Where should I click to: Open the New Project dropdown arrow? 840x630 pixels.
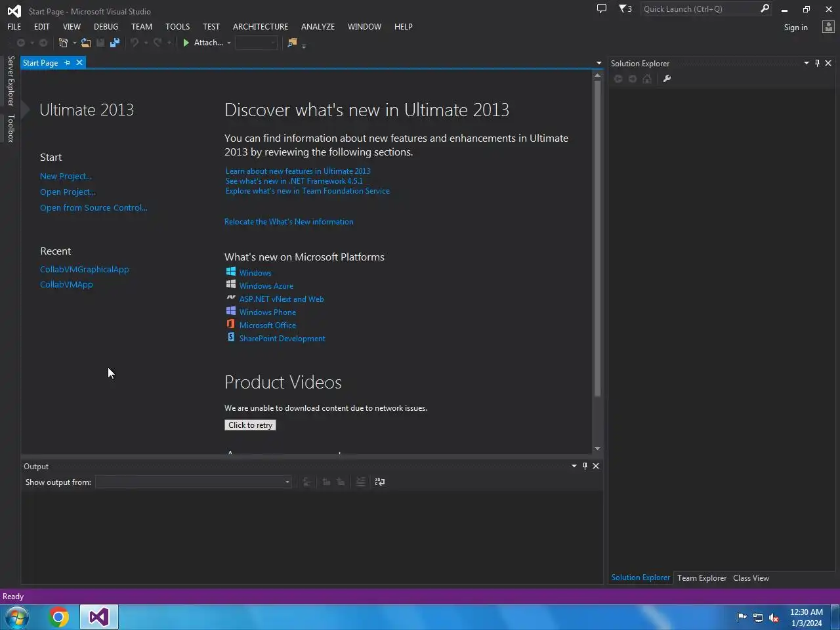pyautogui.click(x=74, y=43)
